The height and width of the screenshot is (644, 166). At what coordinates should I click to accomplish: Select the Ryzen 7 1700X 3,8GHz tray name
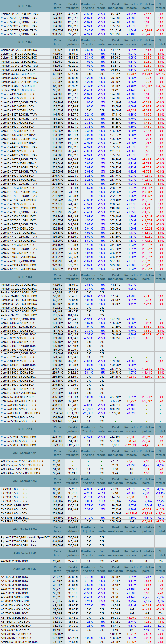(18, 541)
